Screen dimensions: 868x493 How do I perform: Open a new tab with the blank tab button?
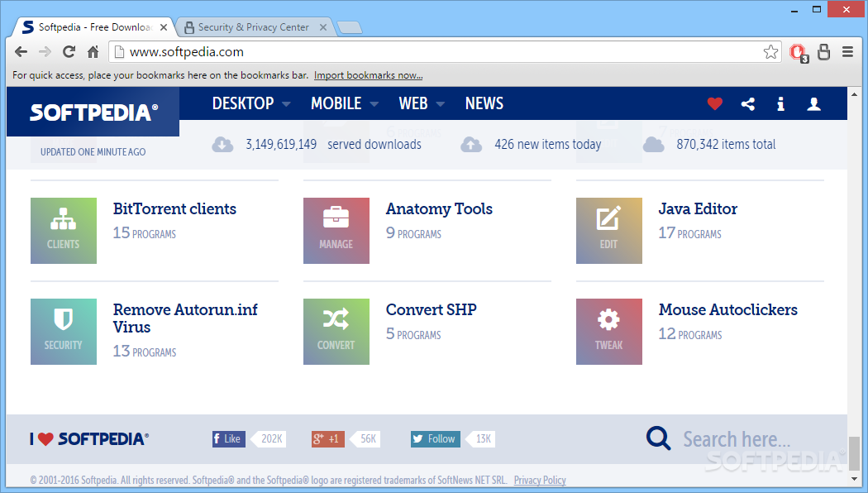(350, 27)
